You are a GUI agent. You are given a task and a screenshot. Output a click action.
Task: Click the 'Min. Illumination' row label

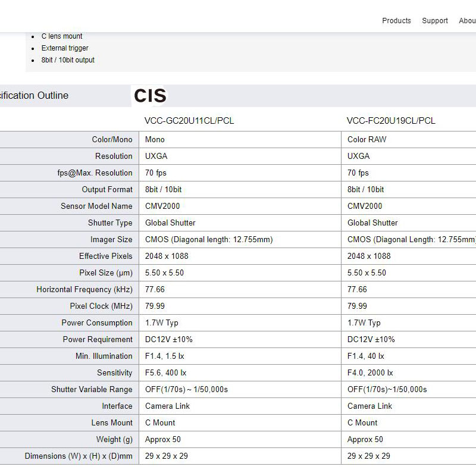pyautogui.click(x=104, y=356)
